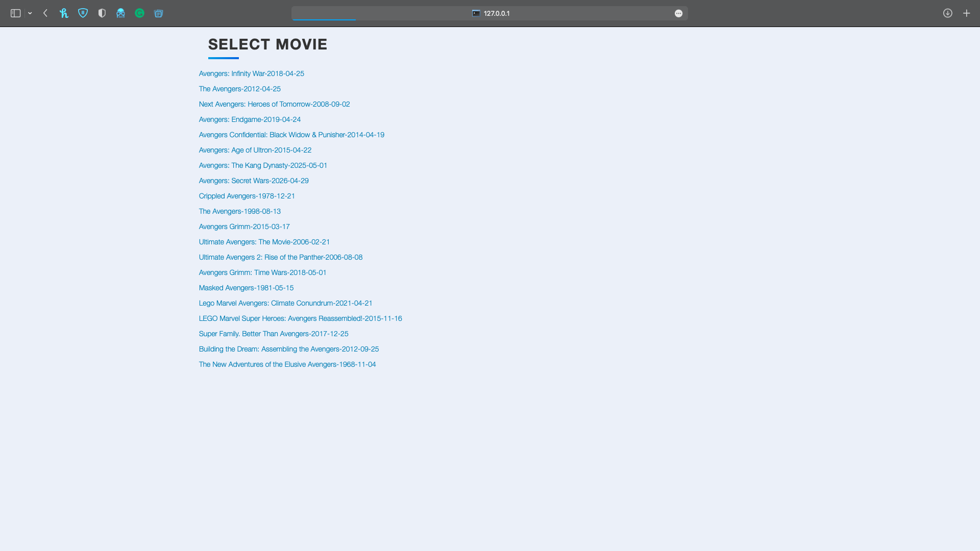Select Masked Avengers-1981-05-15
Screen dimensions: 980x551
click(x=246, y=288)
